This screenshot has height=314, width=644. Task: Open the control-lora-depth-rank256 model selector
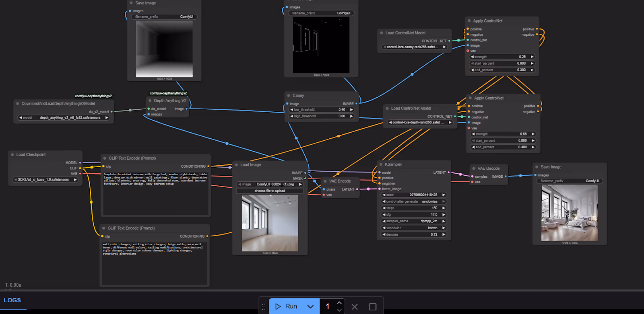tap(420, 123)
